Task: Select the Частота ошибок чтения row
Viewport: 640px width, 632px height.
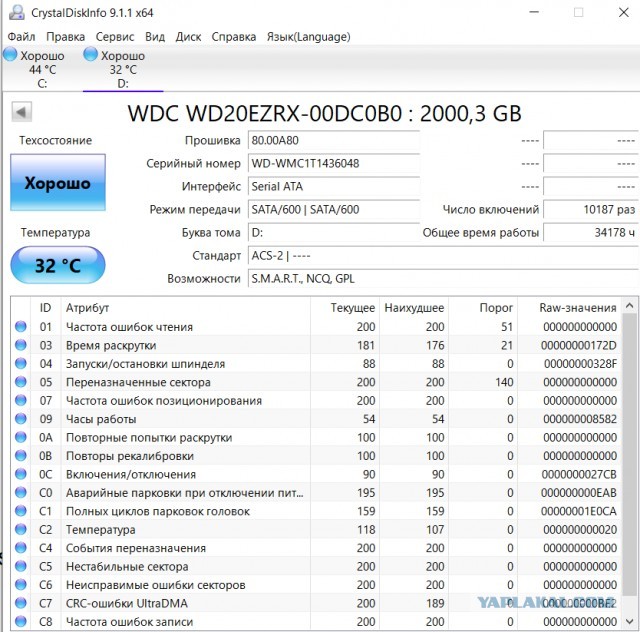Action: pyautogui.click(x=316, y=327)
